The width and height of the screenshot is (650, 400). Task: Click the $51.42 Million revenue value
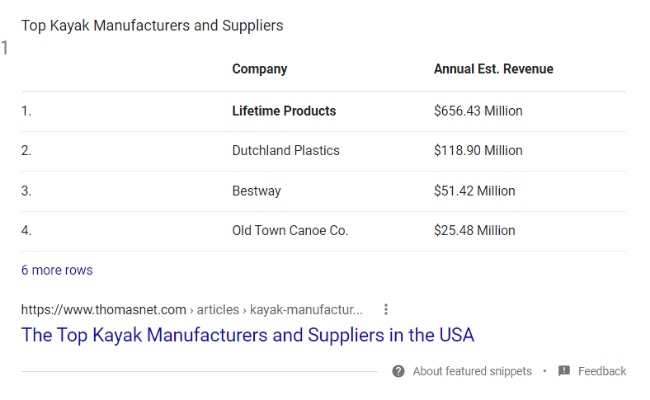pyautogui.click(x=474, y=191)
